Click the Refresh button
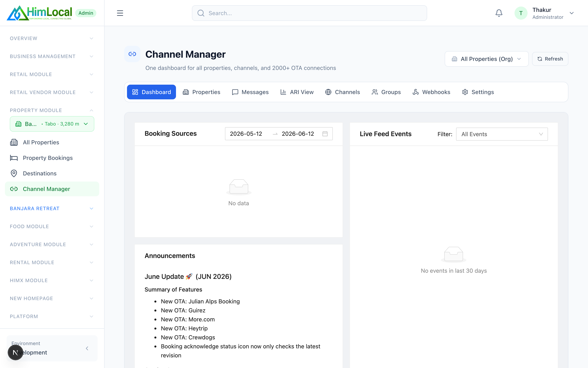The width and height of the screenshot is (588, 368). coord(550,59)
